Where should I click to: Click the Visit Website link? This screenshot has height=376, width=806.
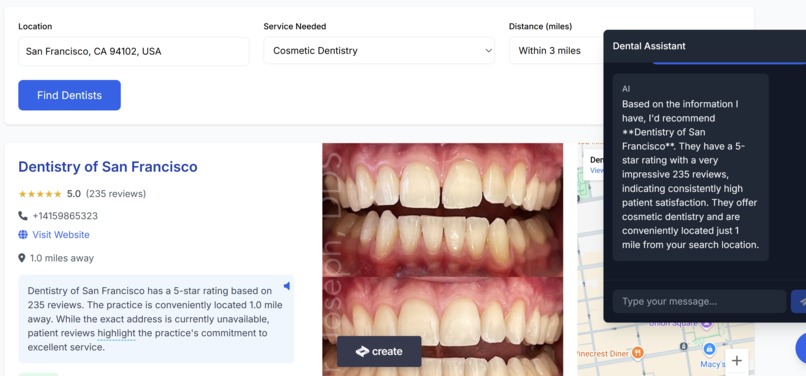(x=61, y=235)
